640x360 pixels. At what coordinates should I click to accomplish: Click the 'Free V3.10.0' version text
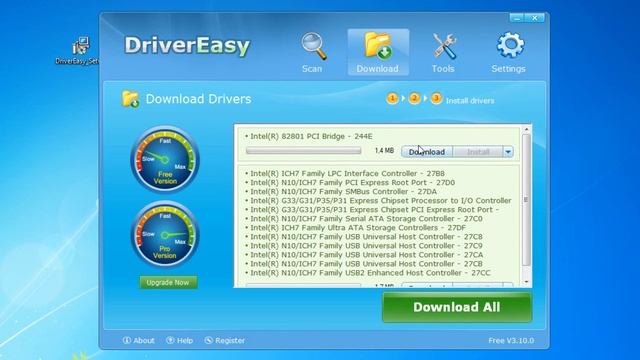[511, 340]
